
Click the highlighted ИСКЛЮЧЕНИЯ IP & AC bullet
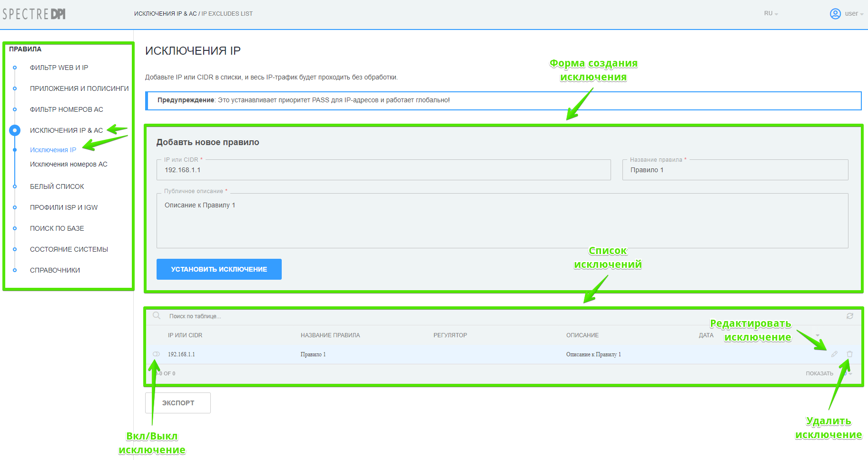point(15,130)
